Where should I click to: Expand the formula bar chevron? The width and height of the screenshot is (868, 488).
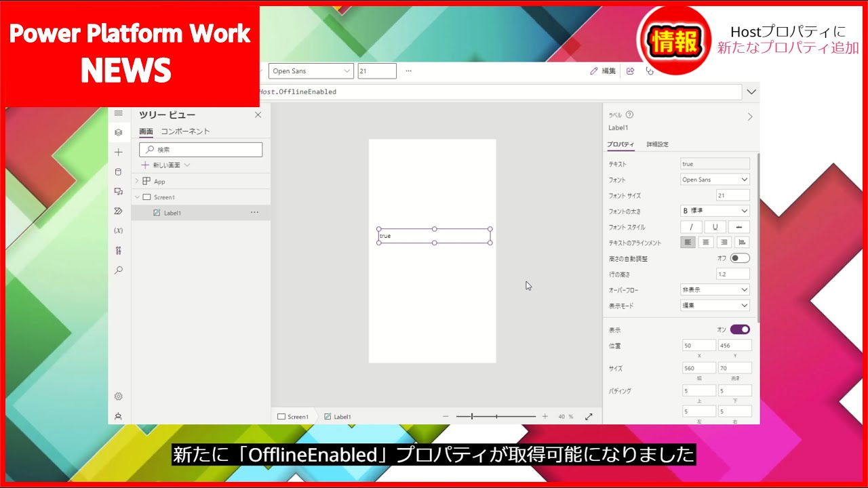coord(751,91)
